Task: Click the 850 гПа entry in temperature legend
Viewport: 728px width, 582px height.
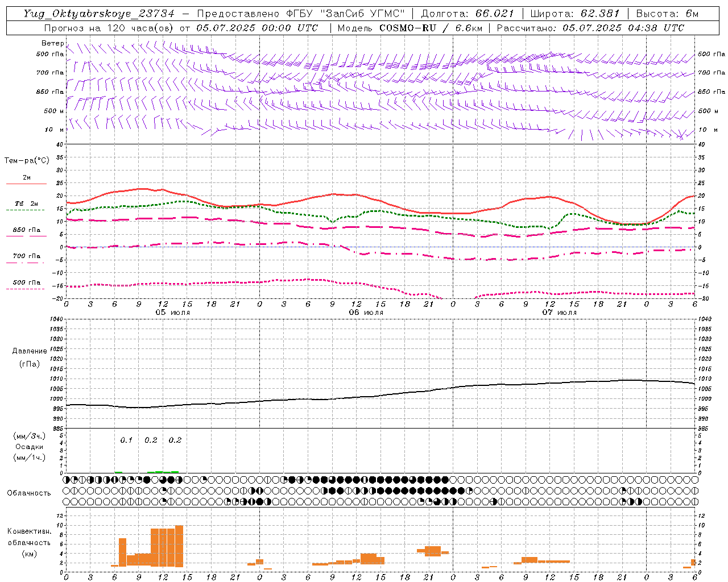Action: click(x=27, y=230)
